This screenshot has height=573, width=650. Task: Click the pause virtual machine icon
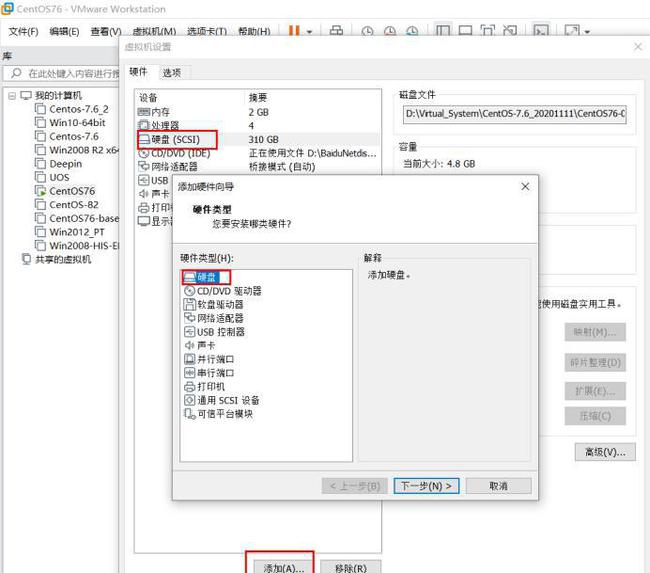294,31
